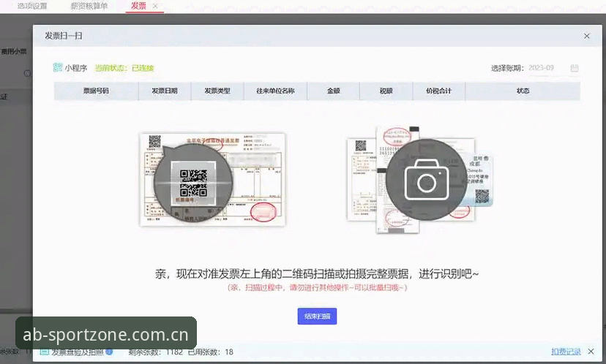Open the 扣费记录 link
606x364 pixels.
pos(566,352)
